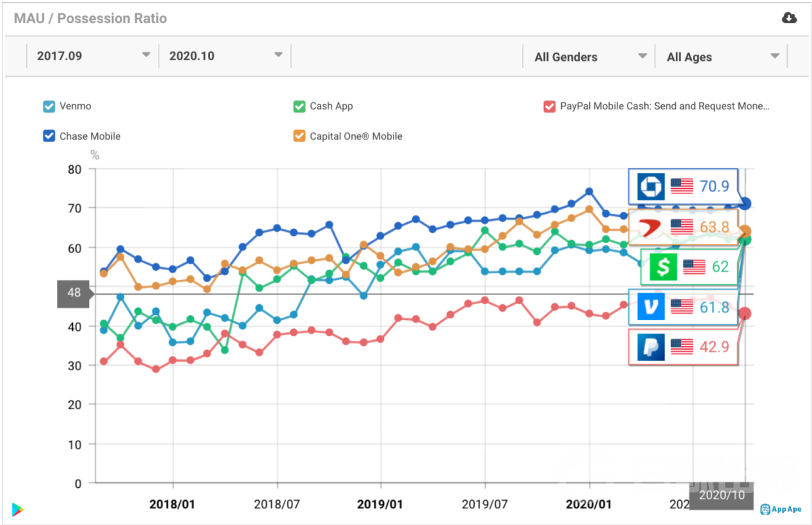Click the Capital One logo in tooltip

click(x=651, y=227)
